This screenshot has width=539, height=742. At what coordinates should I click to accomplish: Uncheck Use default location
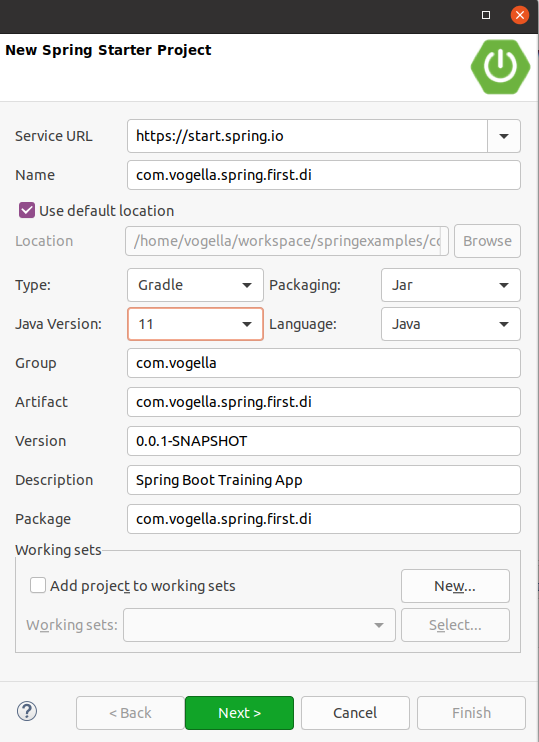click(27, 210)
